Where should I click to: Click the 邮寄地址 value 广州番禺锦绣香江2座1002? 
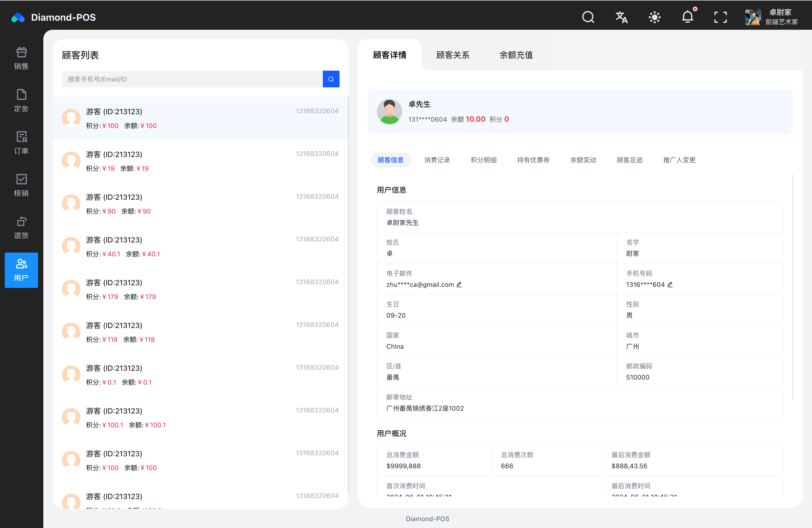(425, 408)
